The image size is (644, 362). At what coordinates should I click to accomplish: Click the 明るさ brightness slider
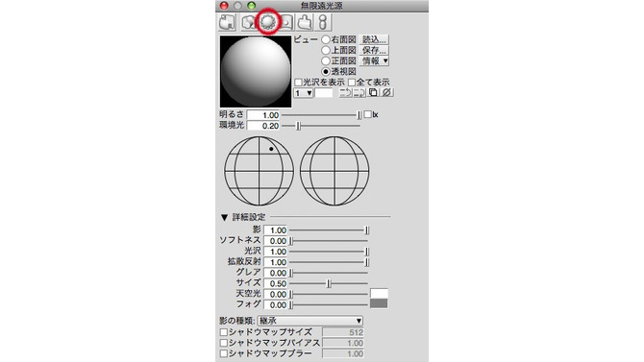[x=322, y=115]
